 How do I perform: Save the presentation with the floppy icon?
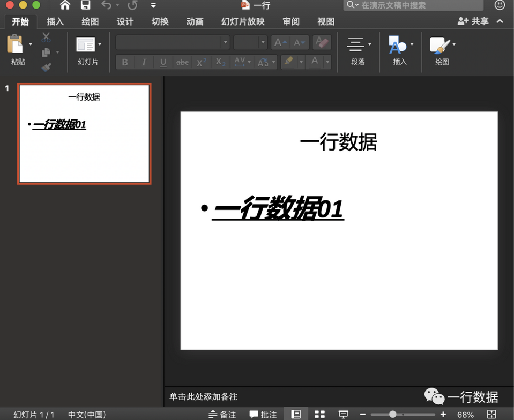click(85, 5)
